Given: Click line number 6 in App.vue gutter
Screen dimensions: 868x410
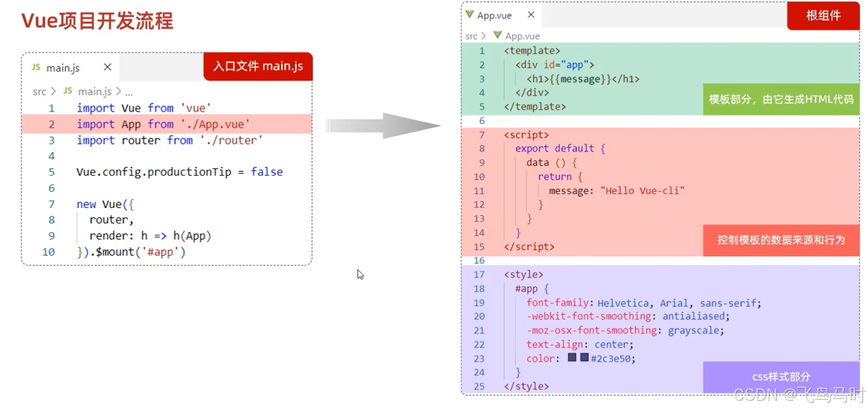Looking at the screenshot, I should [482, 121].
